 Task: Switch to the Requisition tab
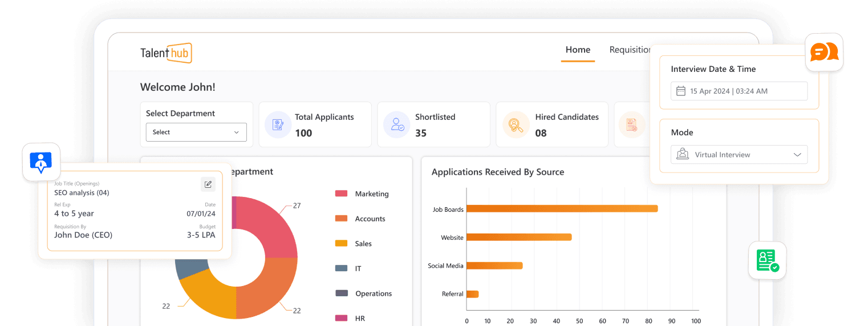tap(630, 50)
